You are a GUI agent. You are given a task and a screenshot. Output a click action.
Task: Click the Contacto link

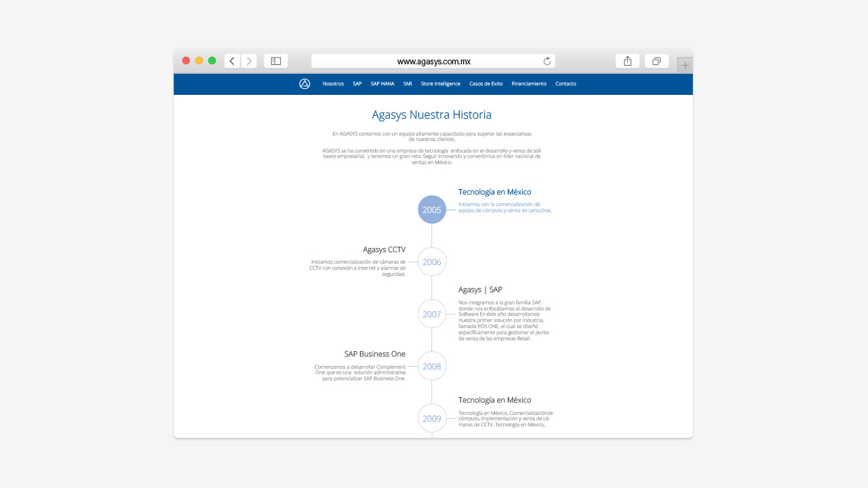pos(566,84)
